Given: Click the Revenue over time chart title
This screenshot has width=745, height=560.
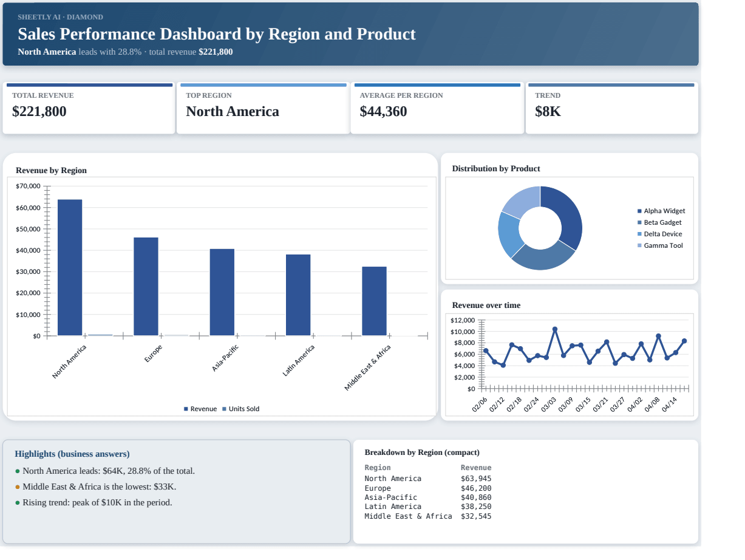Looking at the screenshot, I should pos(486,306).
